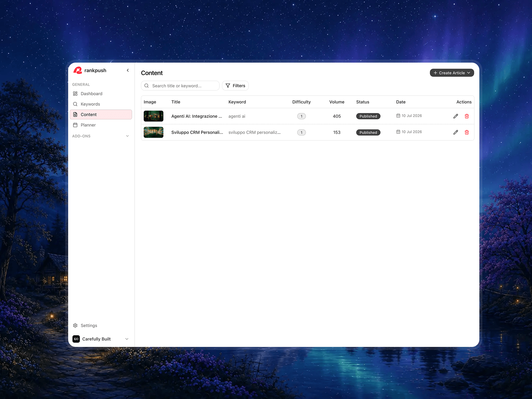This screenshot has width=532, height=399.
Task: Click the Volume column header
Action: (337, 102)
